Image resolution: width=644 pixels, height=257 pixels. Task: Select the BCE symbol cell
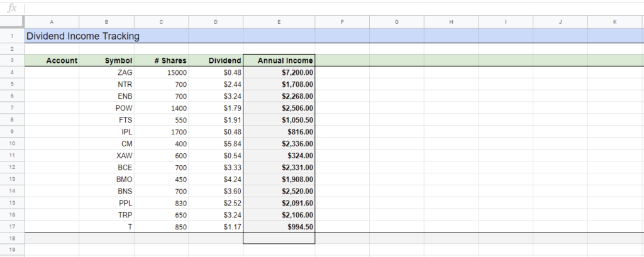click(x=106, y=168)
